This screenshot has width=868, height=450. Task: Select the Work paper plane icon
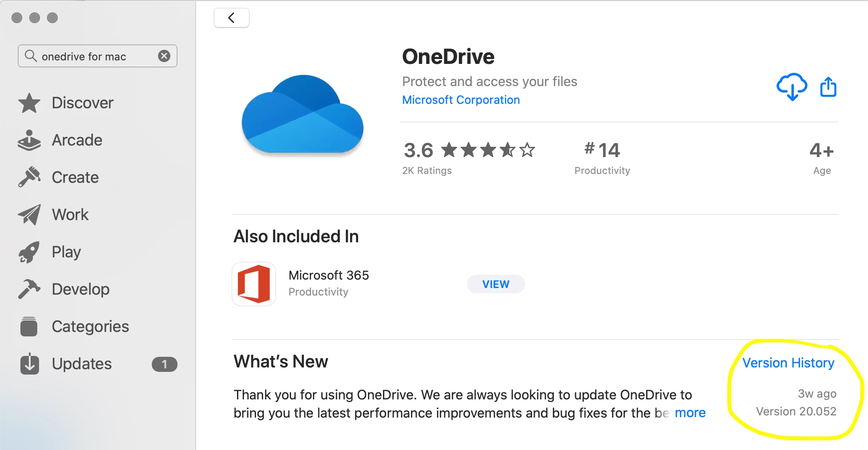pyautogui.click(x=29, y=215)
